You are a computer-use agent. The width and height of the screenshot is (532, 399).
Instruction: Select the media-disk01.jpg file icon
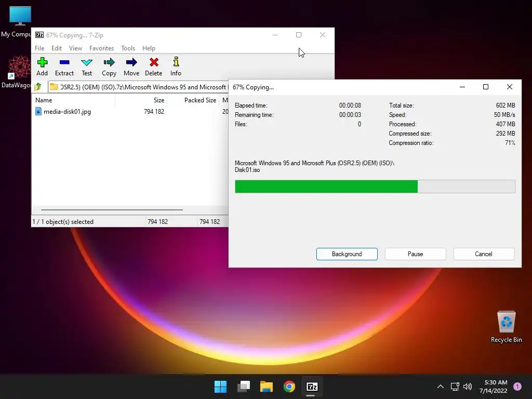[x=38, y=111]
